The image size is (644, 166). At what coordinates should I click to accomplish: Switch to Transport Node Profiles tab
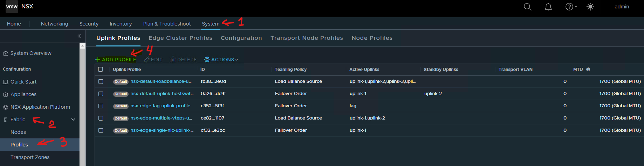(x=307, y=38)
